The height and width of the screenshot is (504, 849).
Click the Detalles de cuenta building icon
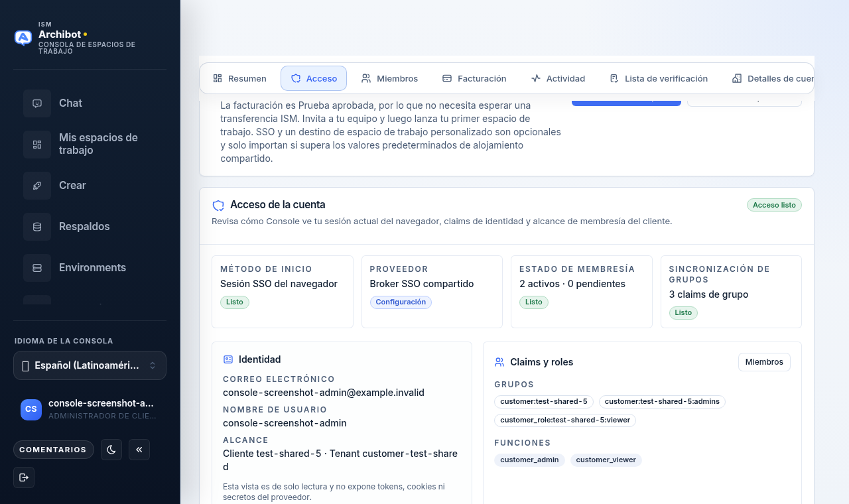[737, 78]
